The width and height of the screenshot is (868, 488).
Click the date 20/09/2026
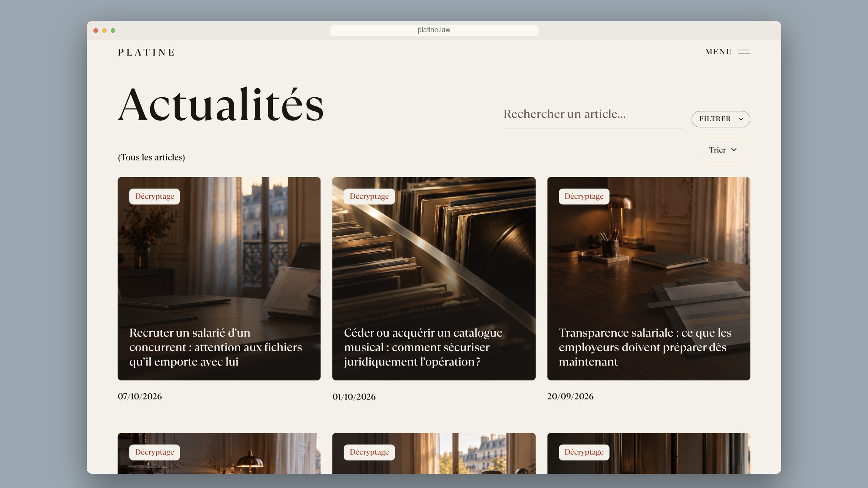coord(570,397)
